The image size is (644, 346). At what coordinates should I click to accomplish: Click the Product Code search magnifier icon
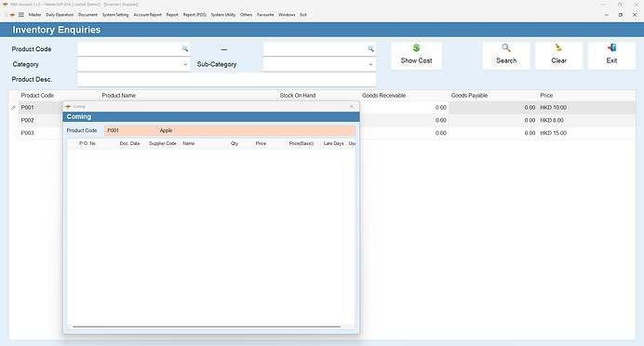pos(185,49)
